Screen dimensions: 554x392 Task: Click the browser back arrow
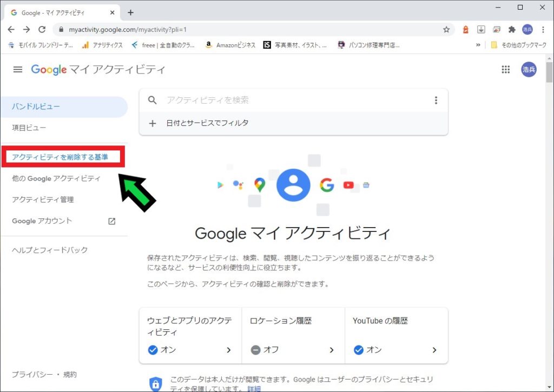click(x=11, y=30)
